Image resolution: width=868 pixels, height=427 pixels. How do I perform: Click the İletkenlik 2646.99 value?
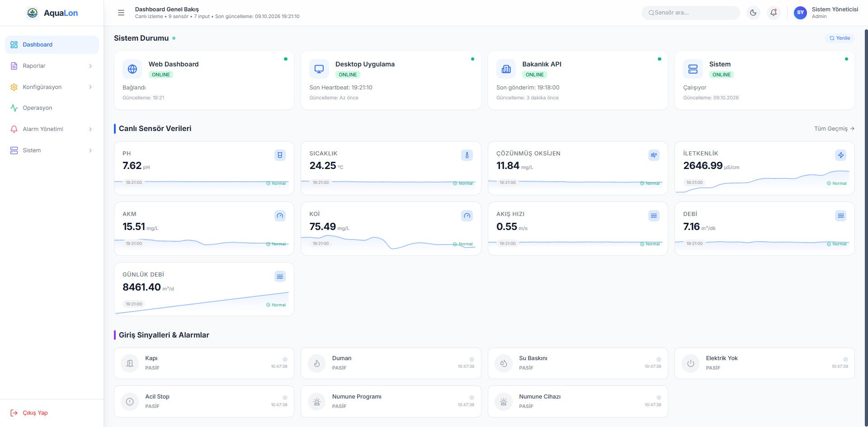[703, 166]
